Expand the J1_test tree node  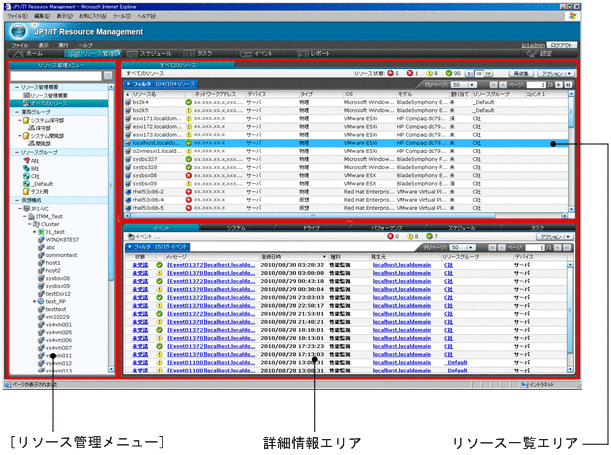[34, 232]
